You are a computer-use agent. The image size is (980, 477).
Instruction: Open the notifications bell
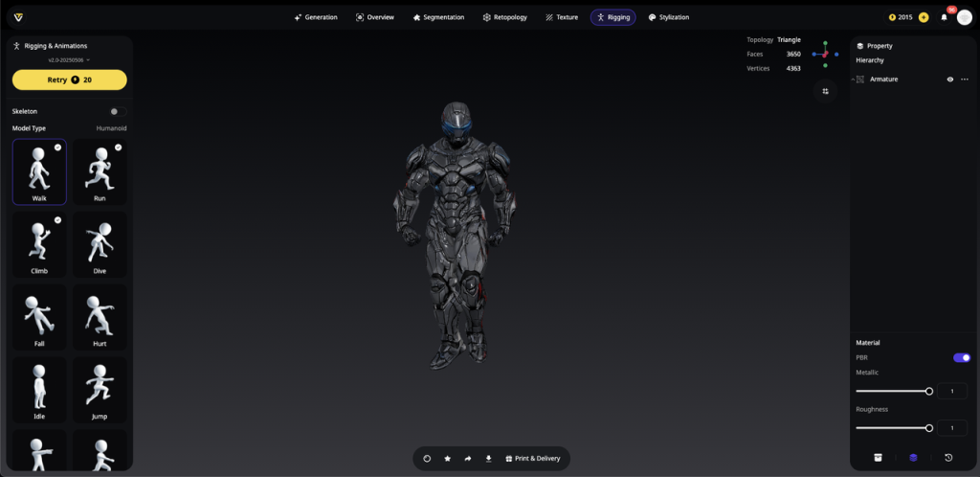[945, 17]
